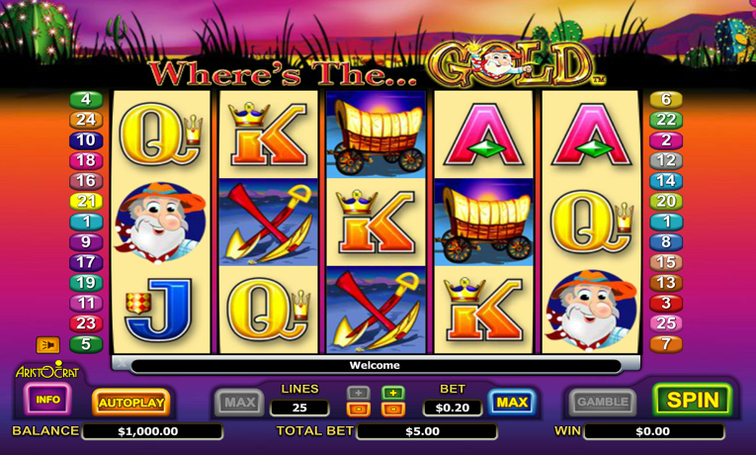The width and height of the screenshot is (756, 455).
Task: Click the gray lines MAX button
Action: (x=240, y=402)
